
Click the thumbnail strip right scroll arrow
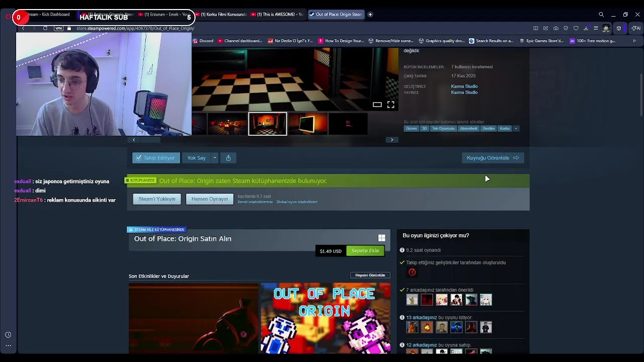click(392, 140)
